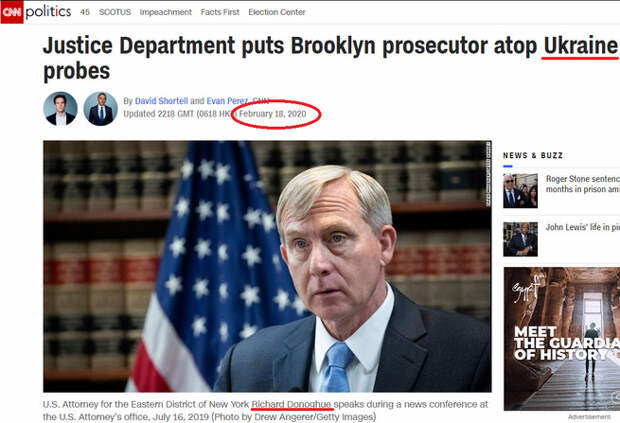Click the February 18, 2020 date
Viewport: 620px width, 423px height.
[x=273, y=114]
